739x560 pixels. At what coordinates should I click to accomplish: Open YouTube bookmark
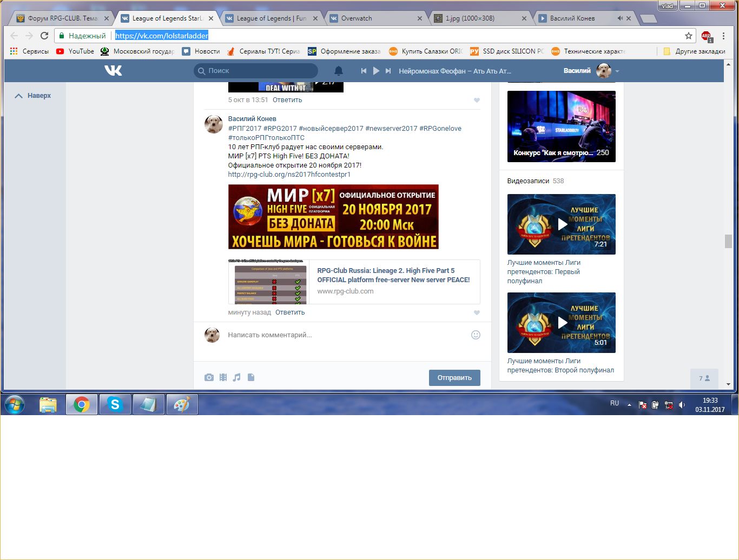(x=75, y=51)
